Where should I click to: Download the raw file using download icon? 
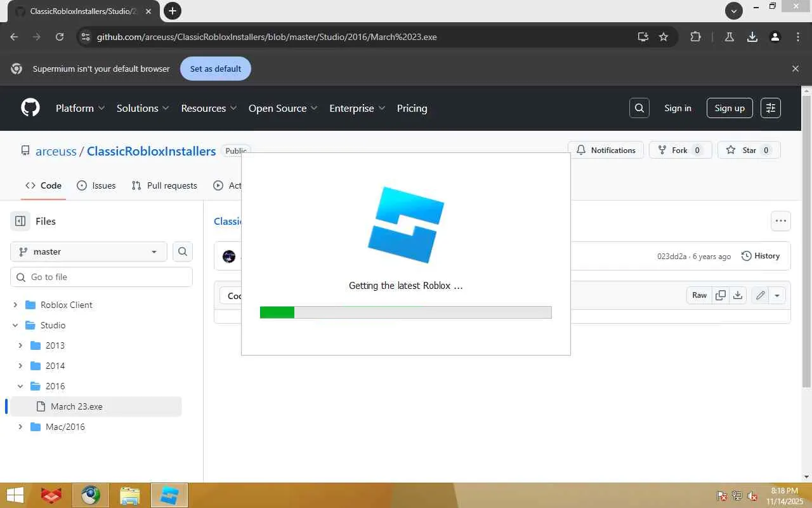[738, 295]
